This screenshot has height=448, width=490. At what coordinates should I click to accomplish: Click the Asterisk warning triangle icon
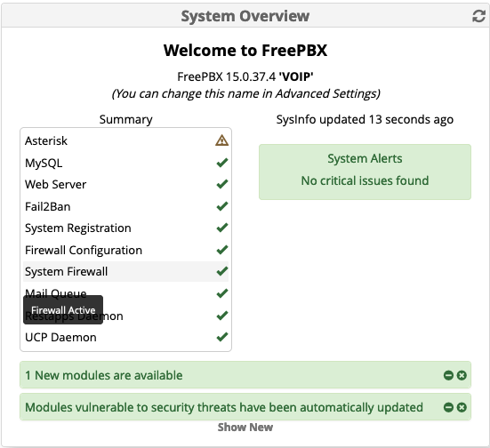(221, 140)
